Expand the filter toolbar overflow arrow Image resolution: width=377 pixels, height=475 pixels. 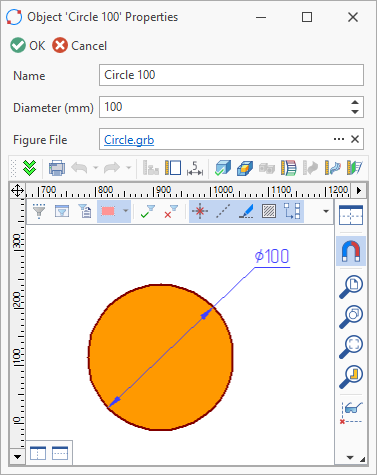(326, 211)
